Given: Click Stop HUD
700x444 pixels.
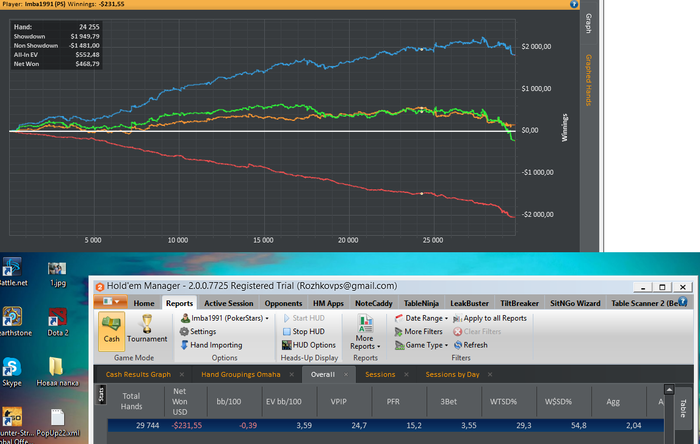Looking at the screenshot, I should pos(304,332).
